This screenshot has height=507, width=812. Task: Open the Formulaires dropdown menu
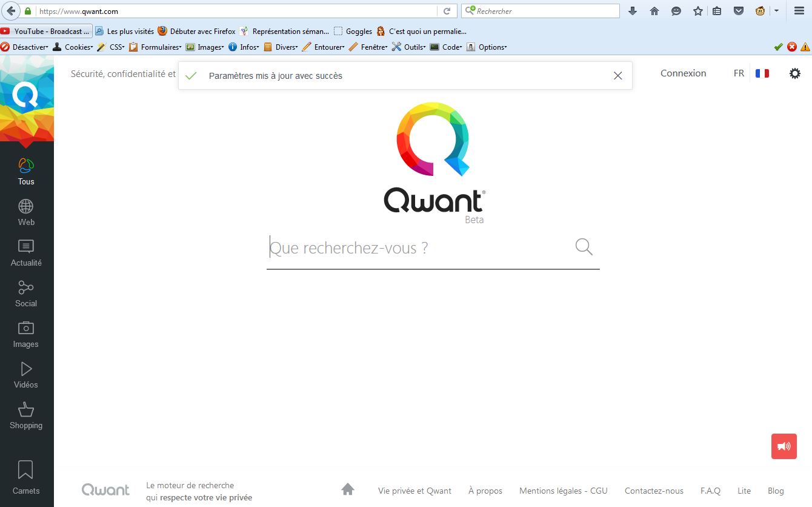155,47
